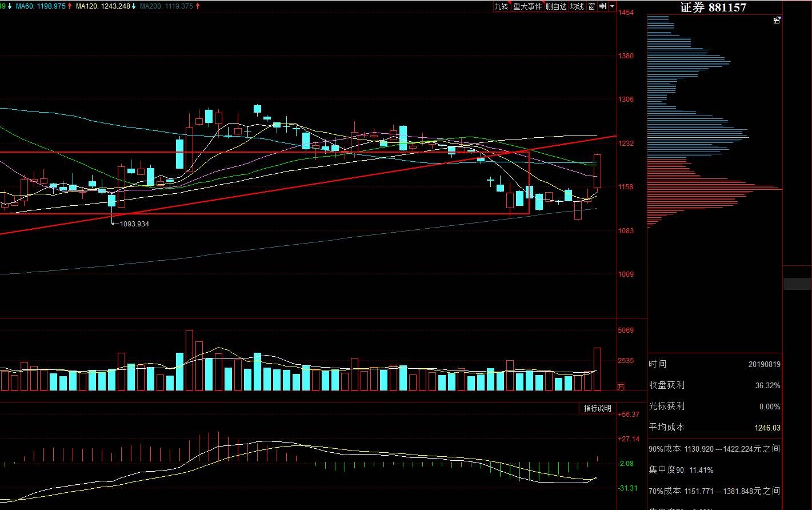The height and width of the screenshot is (510, 812).
Task: Click the 证券 881157 title
Action: click(x=713, y=7)
